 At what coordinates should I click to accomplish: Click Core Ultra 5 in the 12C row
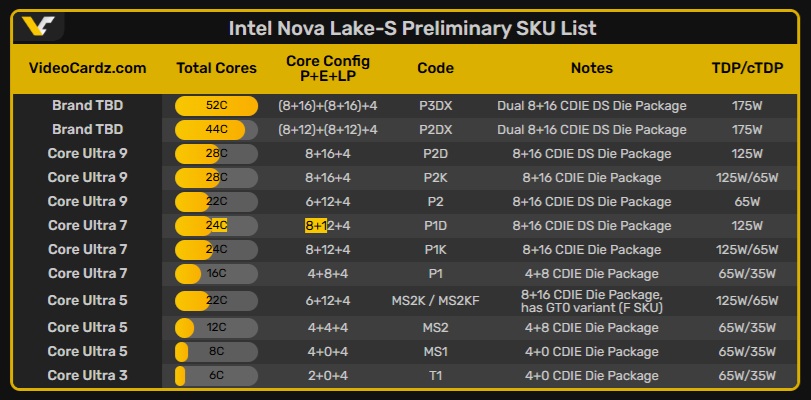(x=87, y=328)
